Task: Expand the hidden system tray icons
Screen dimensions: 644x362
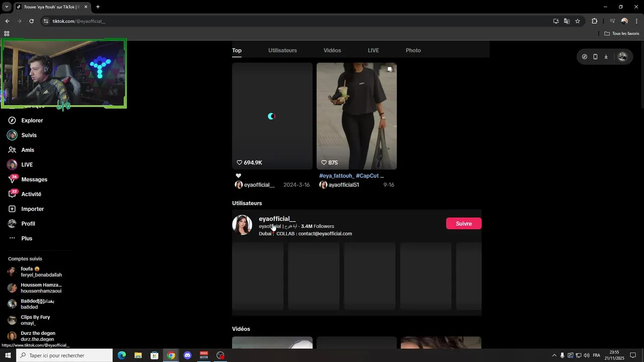Action: [x=554, y=355]
